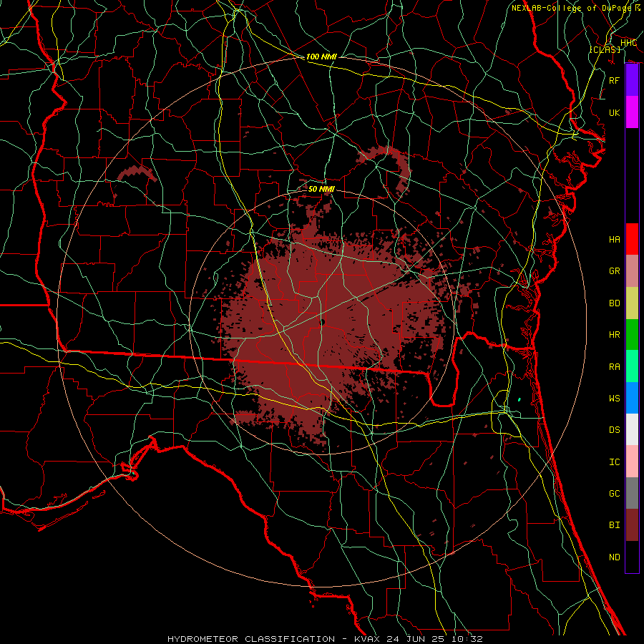Screen dimensions: 644x644
Task: Click the UK magenta legend swatch
Action: coord(632,112)
